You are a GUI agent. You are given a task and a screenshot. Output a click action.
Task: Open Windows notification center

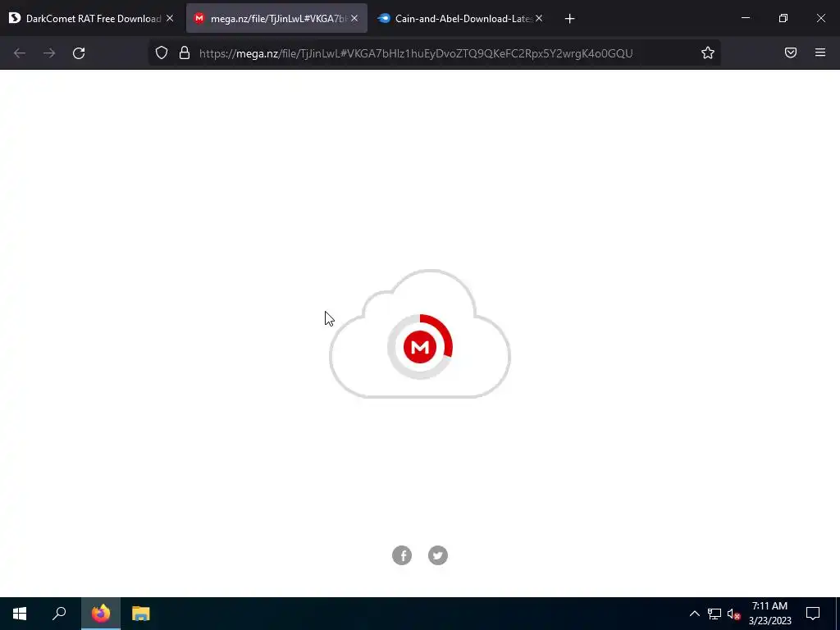coord(813,614)
